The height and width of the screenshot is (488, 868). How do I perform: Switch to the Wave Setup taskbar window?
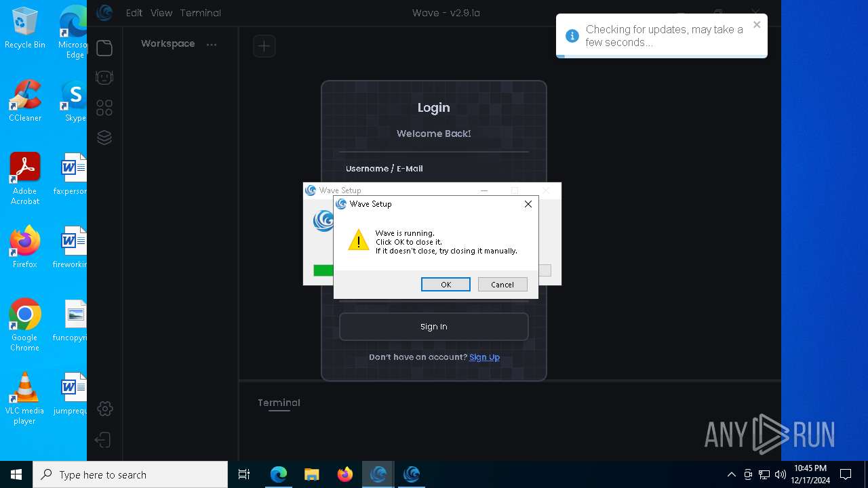point(411,474)
